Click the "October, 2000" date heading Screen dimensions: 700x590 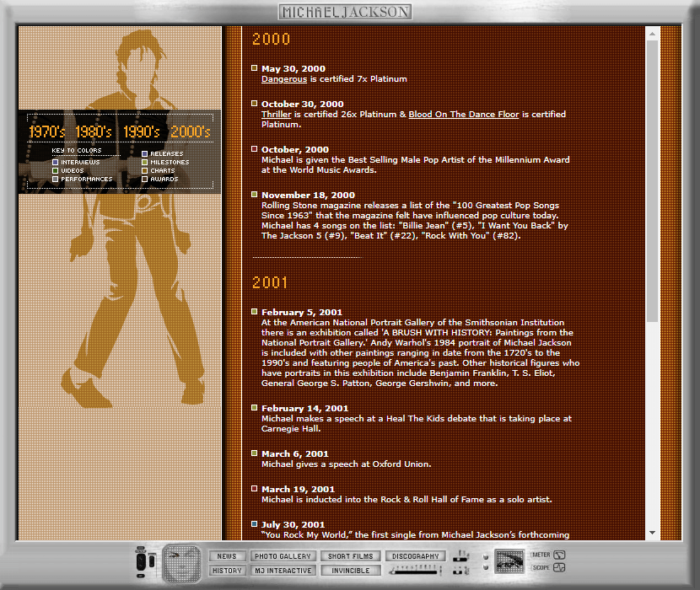point(295,149)
